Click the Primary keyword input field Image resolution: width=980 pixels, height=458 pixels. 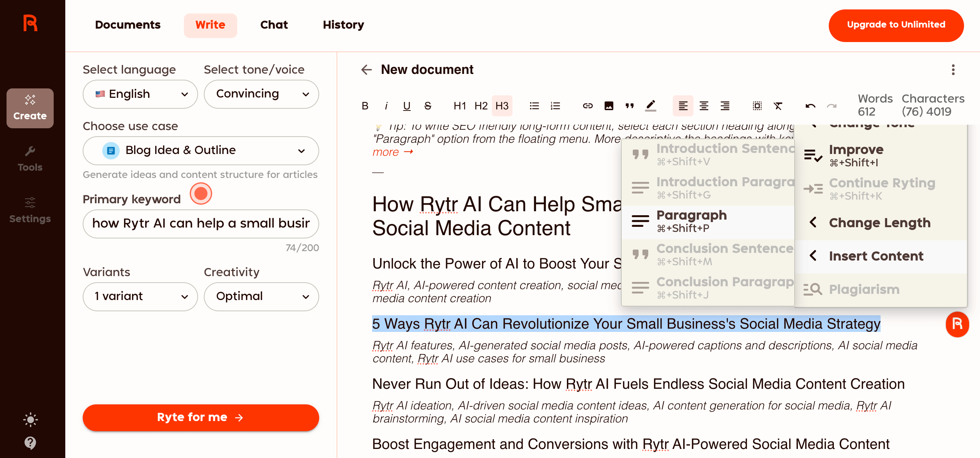[x=201, y=224]
